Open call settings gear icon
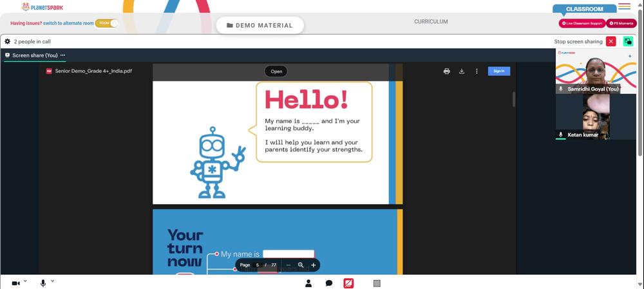This screenshot has height=289, width=644. [7, 41]
